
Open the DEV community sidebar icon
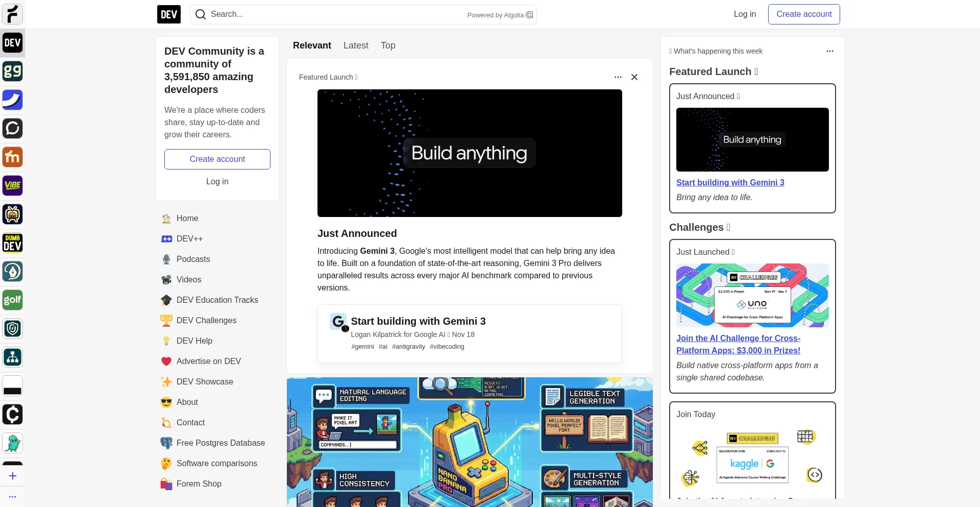12,43
